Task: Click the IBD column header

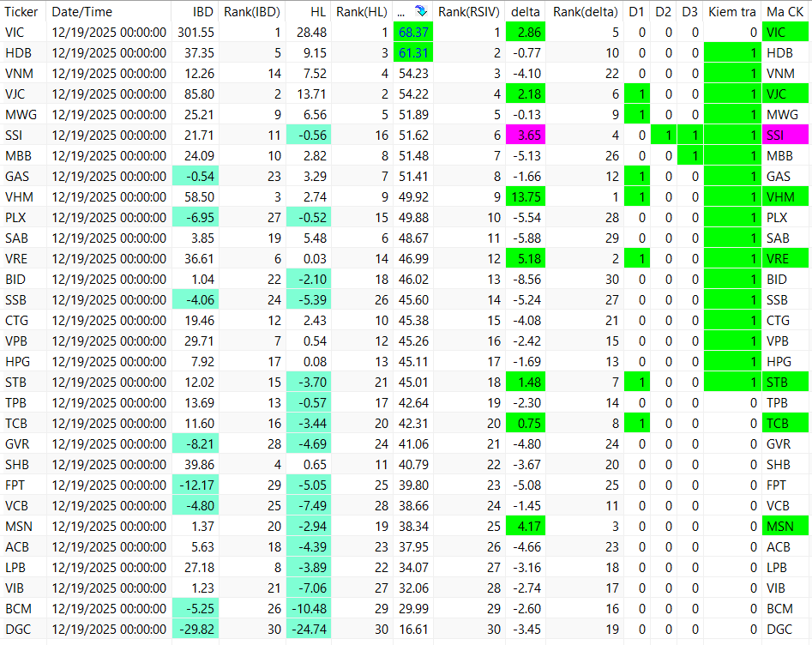Action: 203,11
